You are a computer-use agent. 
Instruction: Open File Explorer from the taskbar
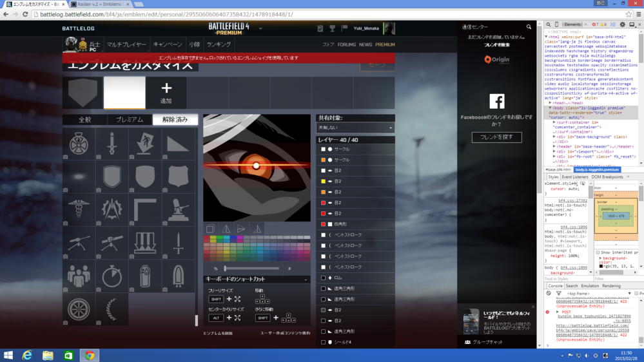(48, 356)
